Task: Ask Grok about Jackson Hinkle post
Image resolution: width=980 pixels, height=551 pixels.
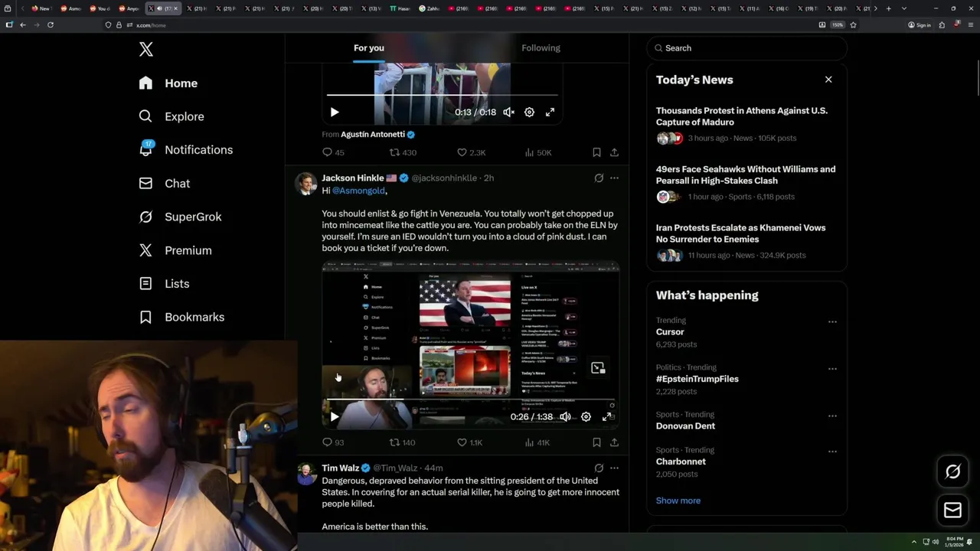Action: [599, 178]
